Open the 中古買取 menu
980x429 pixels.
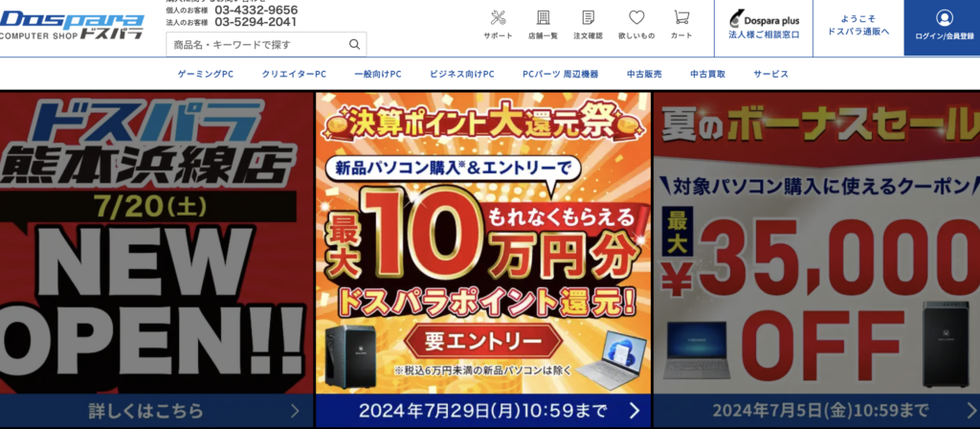point(708,74)
